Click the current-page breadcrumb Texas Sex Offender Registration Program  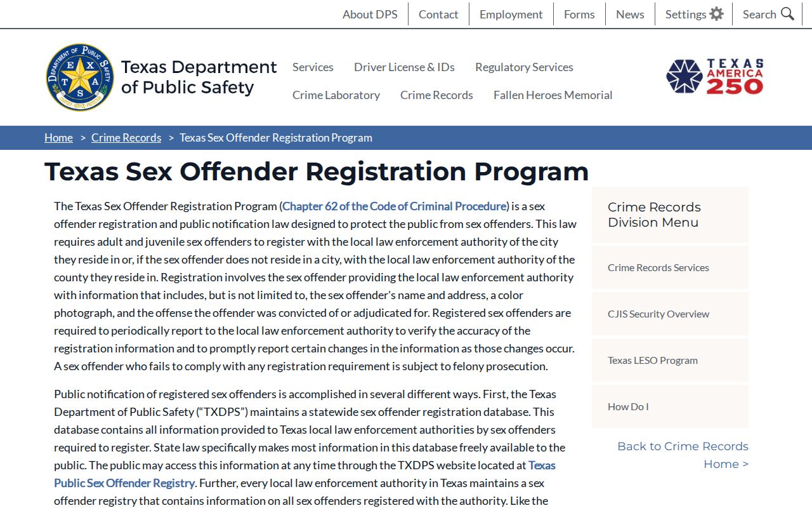point(276,138)
